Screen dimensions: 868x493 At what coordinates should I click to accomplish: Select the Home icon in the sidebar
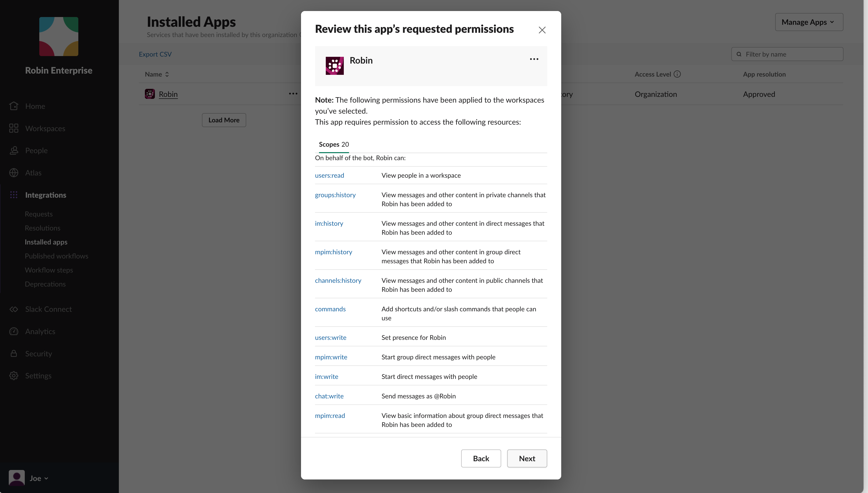(x=14, y=106)
